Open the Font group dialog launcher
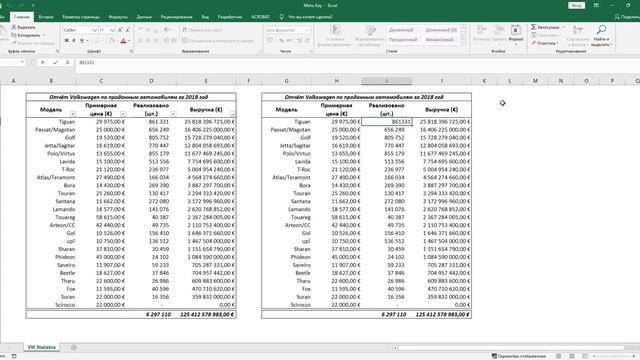This screenshot has width=640, height=360. (x=131, y=51)
